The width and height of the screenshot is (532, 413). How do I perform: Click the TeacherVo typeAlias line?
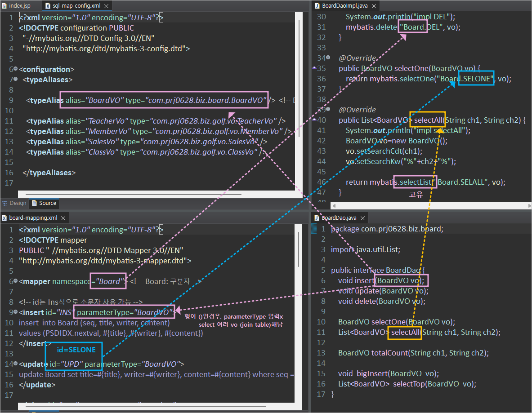pyautogui.click(x=156, y=121)
